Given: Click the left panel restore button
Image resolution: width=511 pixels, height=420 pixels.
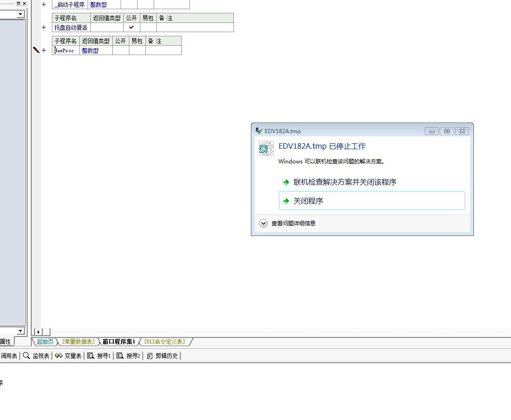Looking at the screenshot, I should (x=18, y=3).
